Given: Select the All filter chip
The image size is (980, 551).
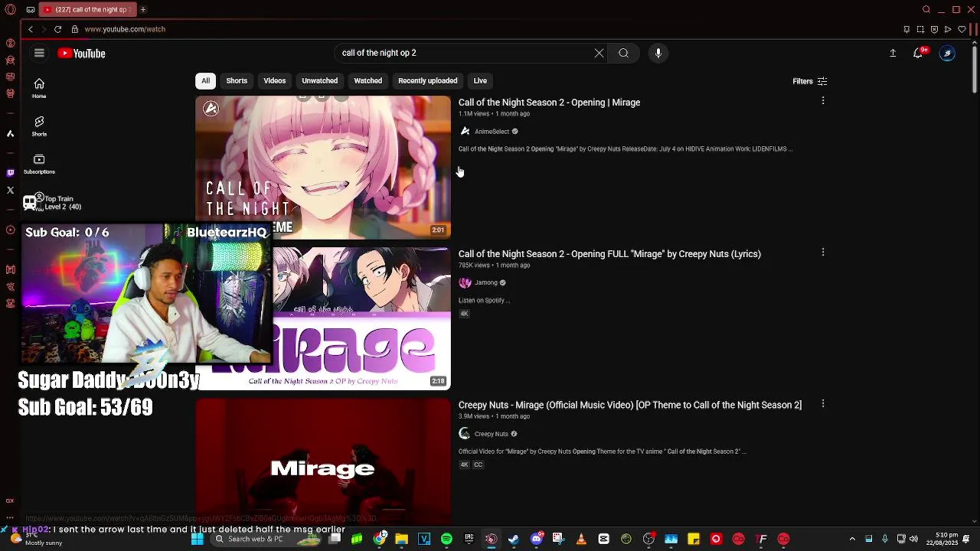Looking at the screenshot, I should (x=205, y=80).
